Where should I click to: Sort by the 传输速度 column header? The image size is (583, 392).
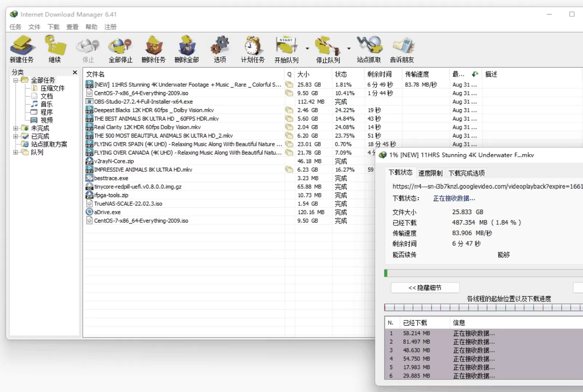[x=426, y=74]
